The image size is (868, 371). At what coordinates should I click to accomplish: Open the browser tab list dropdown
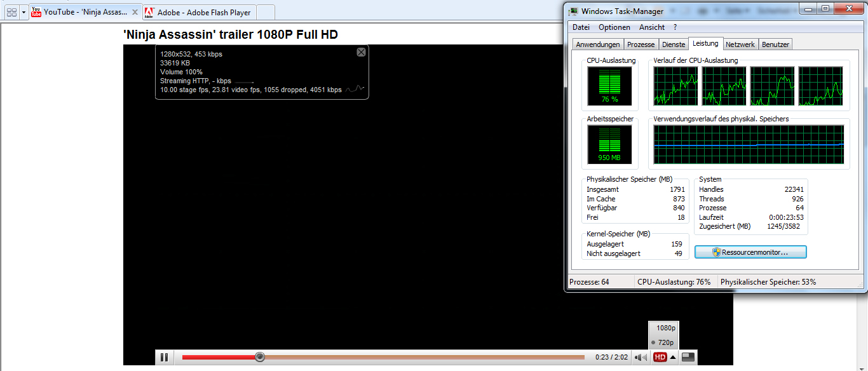[x=24, y=12]
